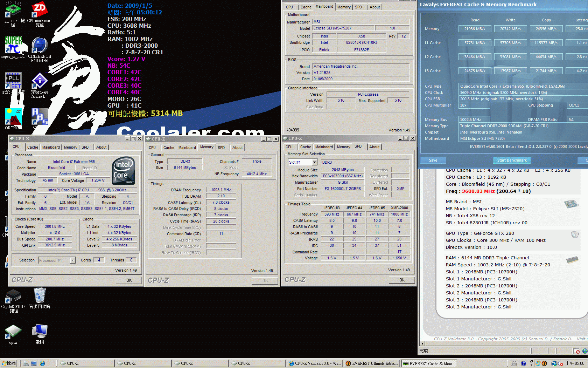Open the ORTHOS desktop icon

coord(13,119)
